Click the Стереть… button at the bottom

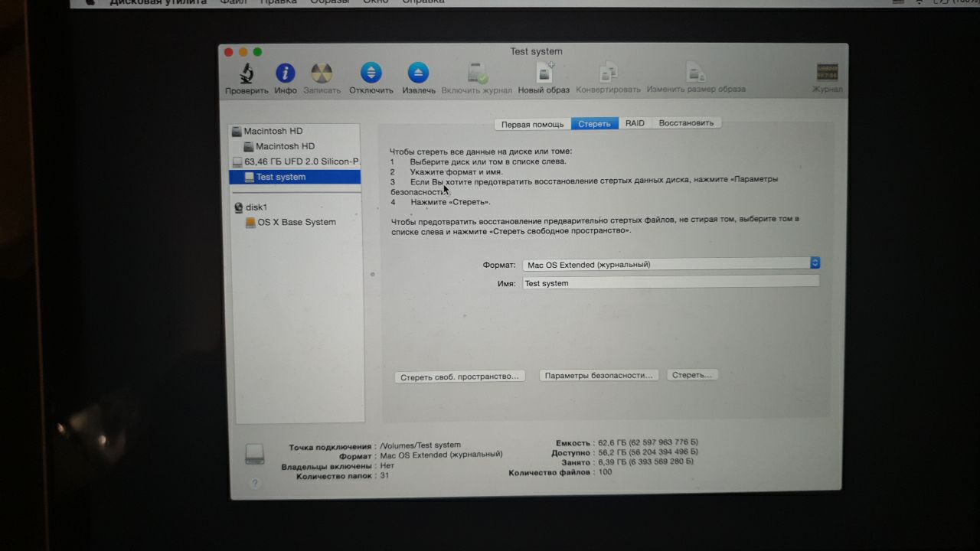click(x=692, y=375)
